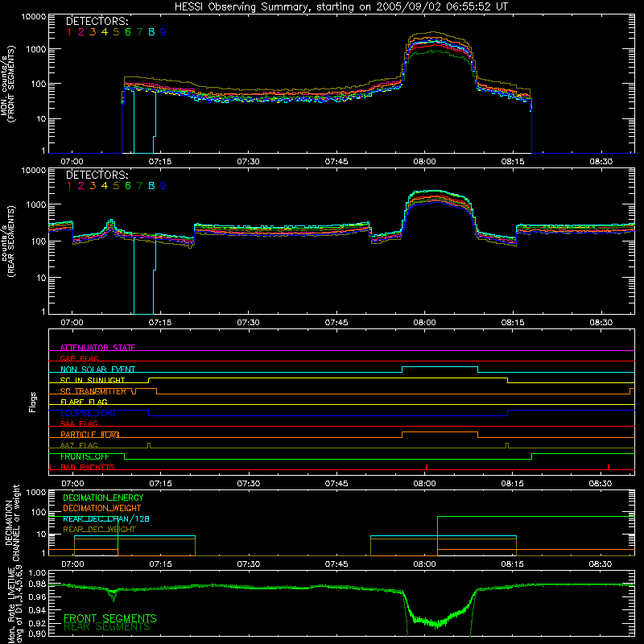Click detector 6 in rear segments legend
Screen dimensions: 644x644
(x=128, y=186)
